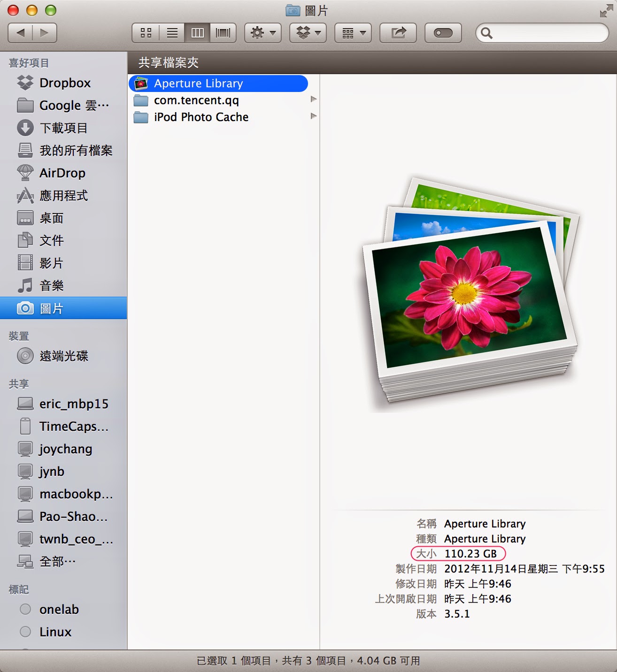Select the com.tencent.qq folder
The image size is (617, 672).
tap(224, 100)
